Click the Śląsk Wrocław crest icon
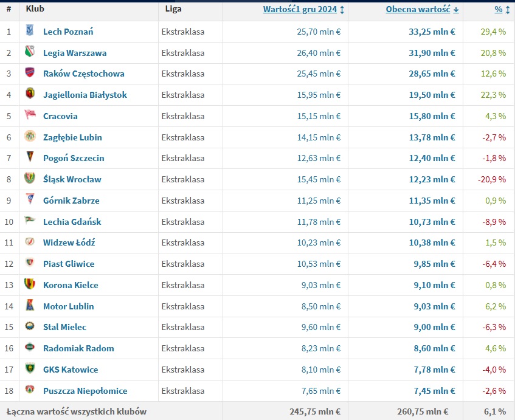 pos(30,179)
